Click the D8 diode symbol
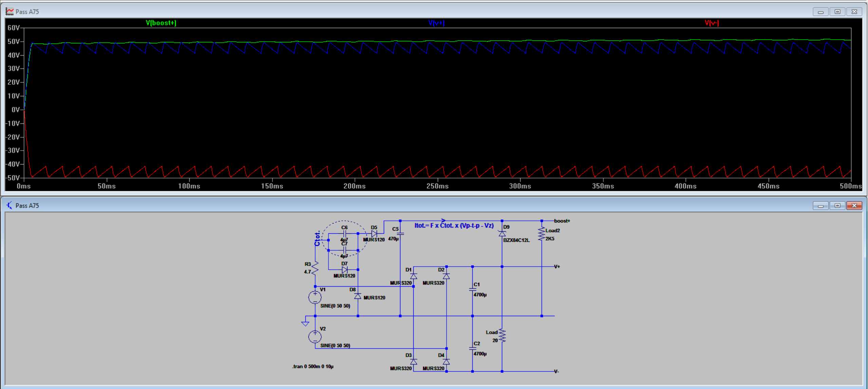Viewport: 868px width, 389px height. [358, 296]
